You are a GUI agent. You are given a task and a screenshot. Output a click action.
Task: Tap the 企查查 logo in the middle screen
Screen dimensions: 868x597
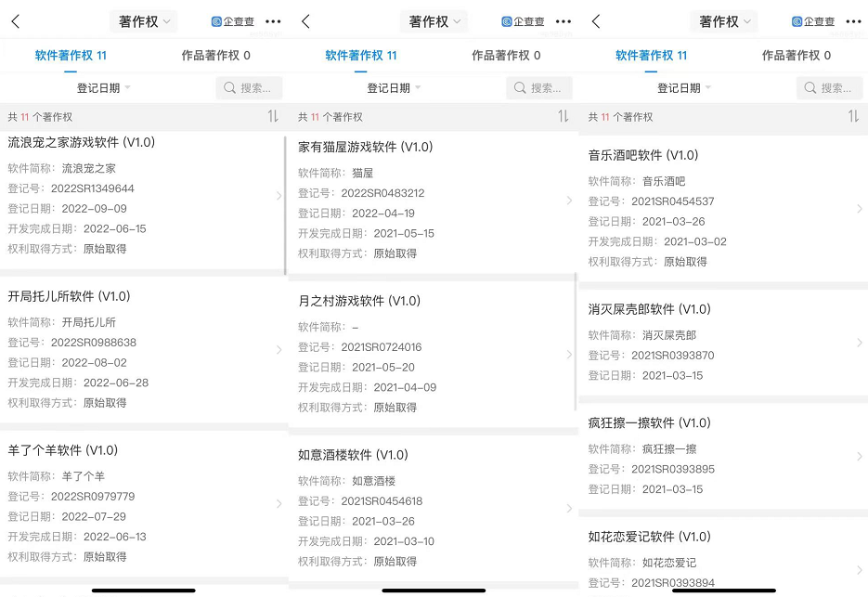click(523, 21)
